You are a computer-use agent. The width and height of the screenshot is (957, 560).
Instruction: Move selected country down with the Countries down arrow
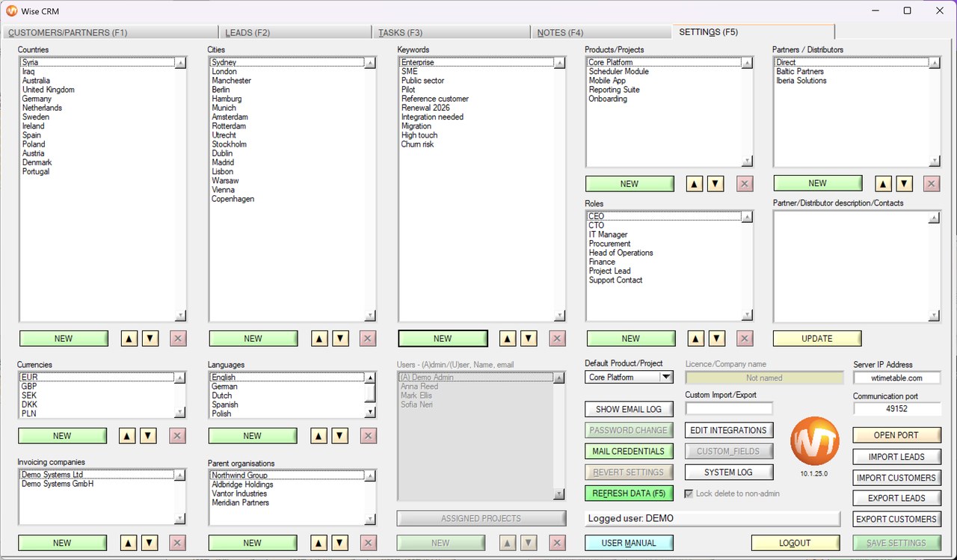click(150, 339)
